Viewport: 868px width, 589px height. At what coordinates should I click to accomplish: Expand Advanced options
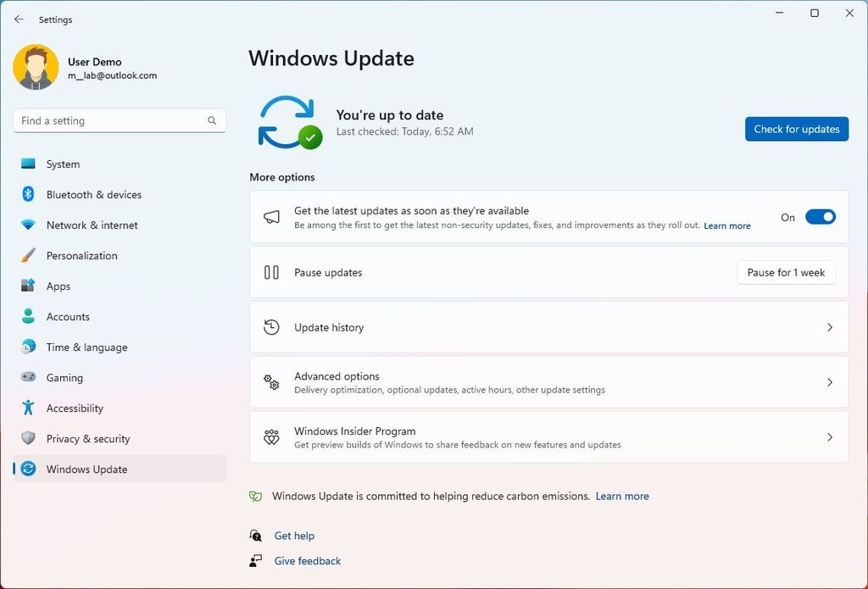(548, 382)
